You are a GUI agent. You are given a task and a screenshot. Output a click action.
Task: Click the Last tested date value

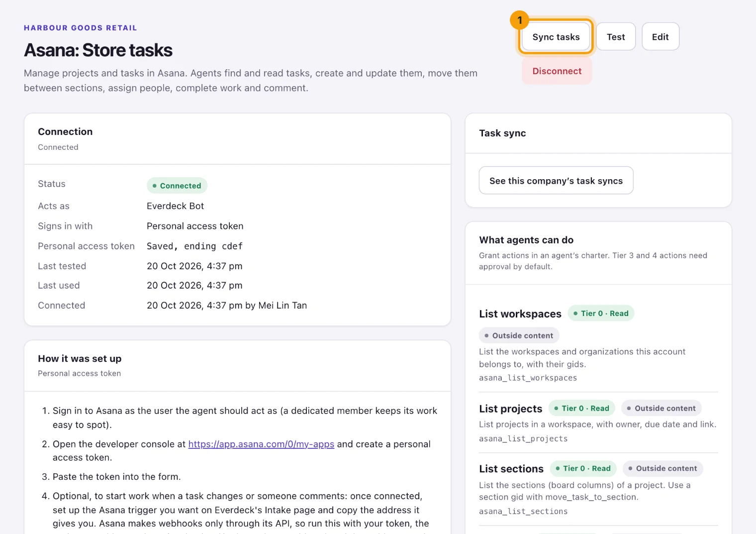(194, 266)
